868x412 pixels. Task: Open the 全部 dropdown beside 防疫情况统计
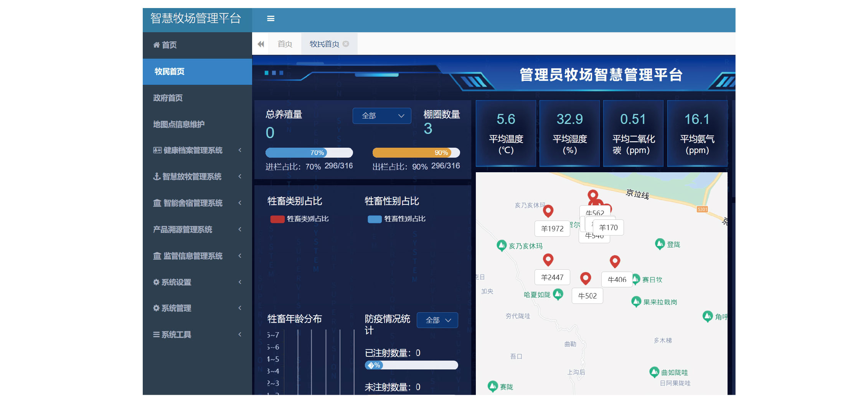point(437,320)
